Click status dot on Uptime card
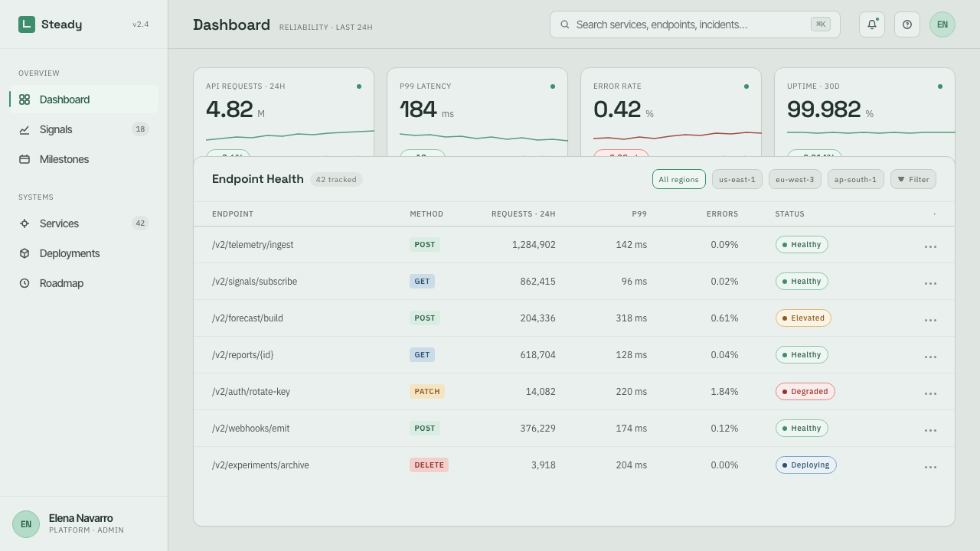 pos(940,86)
